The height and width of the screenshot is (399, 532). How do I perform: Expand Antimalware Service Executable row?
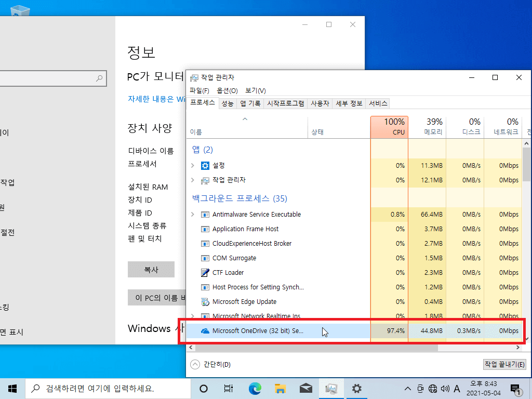coord(192,215)
